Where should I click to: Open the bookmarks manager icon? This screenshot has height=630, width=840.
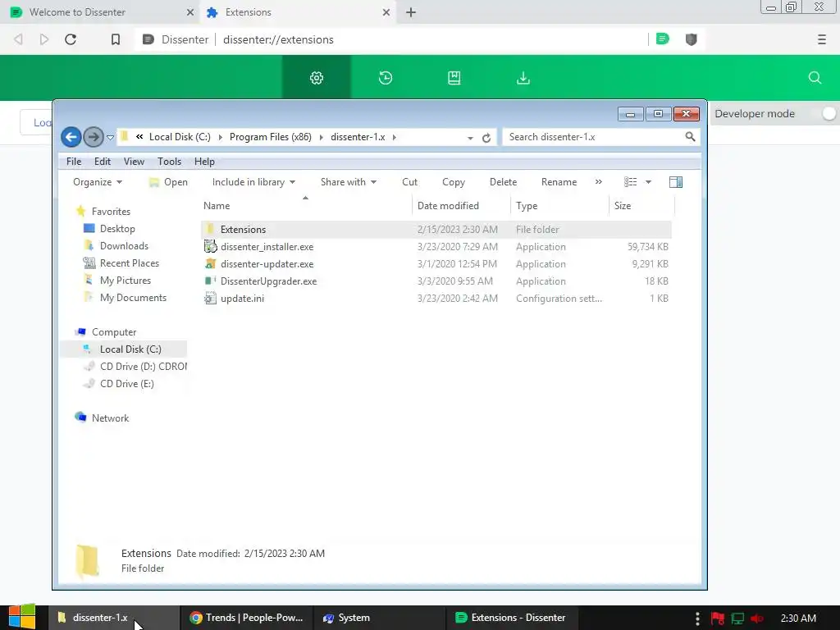click(454, 78)
